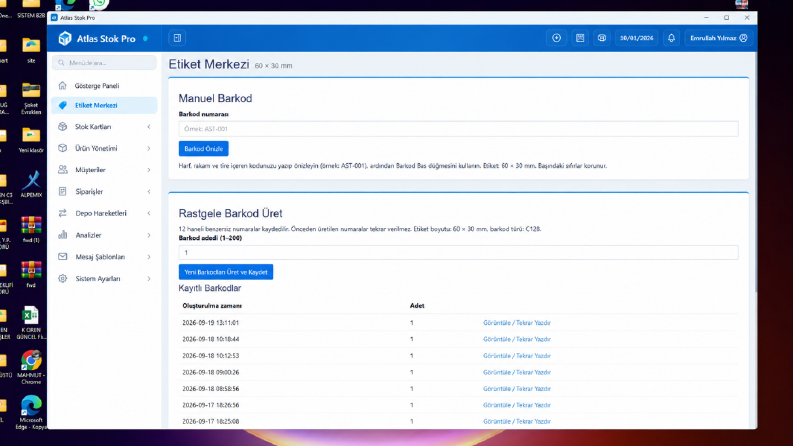This screenshot has height=446, width=793.
Task: Click the people icon next to Müşteriler
Action: (62, 169)
